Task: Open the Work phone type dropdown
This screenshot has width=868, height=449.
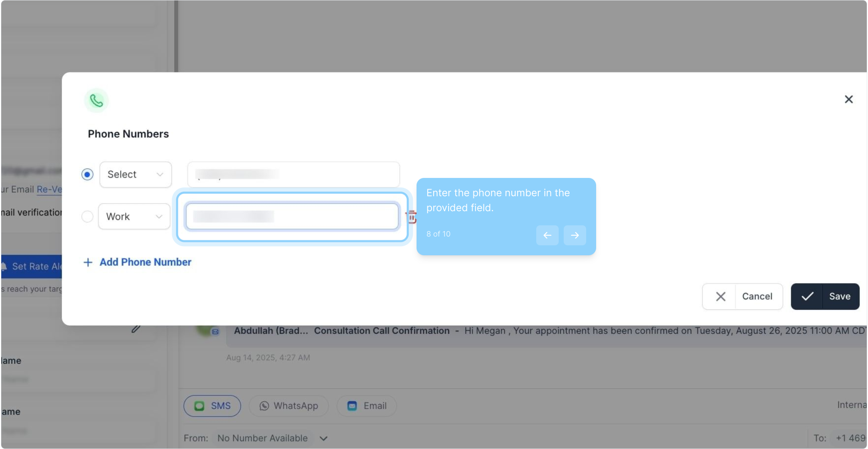Action: point(134,217)
